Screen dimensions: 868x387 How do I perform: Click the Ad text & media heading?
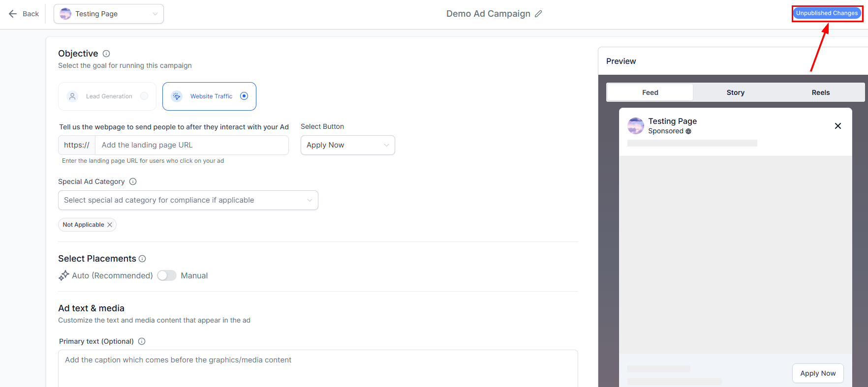[x=91, y=308]
